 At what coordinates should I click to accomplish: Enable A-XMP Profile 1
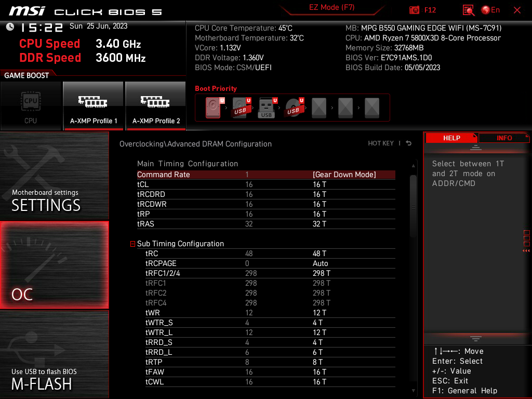click(94, 106)
